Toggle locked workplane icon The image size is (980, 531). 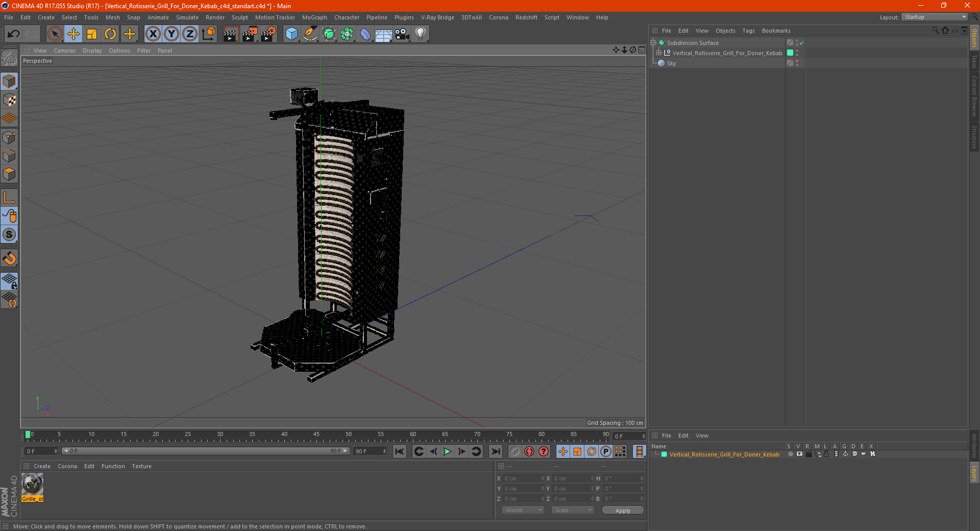pos(9,281)
